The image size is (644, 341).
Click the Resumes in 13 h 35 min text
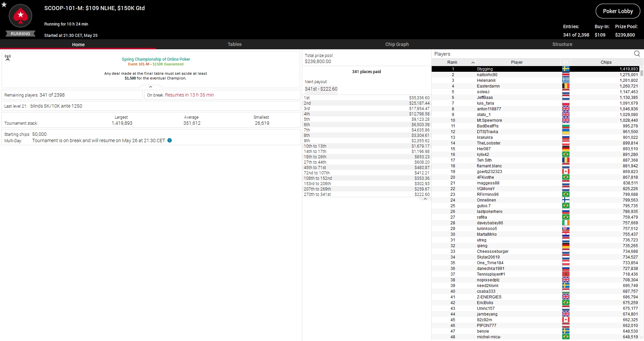point(190,95)
